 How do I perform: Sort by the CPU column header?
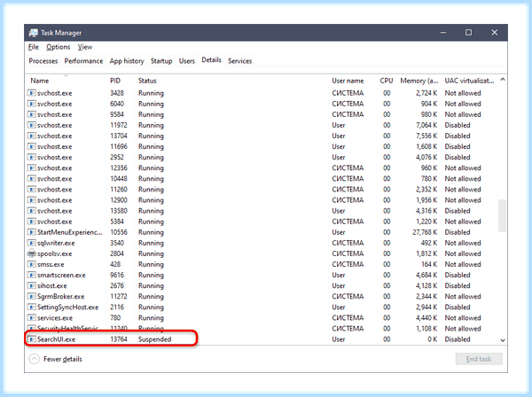click(x=386, y=81)
